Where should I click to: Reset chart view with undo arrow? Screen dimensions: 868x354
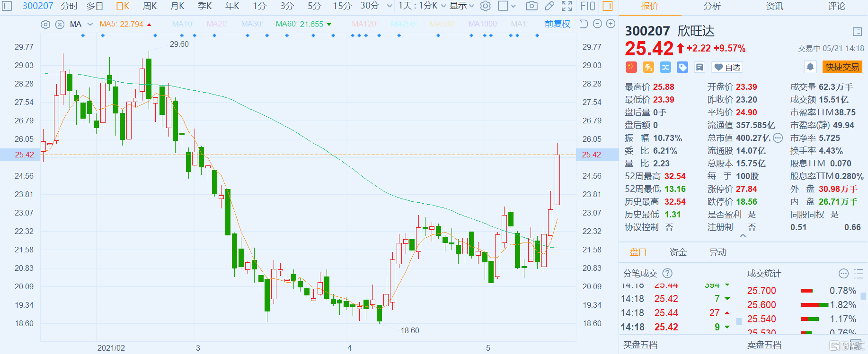point(584,24)
